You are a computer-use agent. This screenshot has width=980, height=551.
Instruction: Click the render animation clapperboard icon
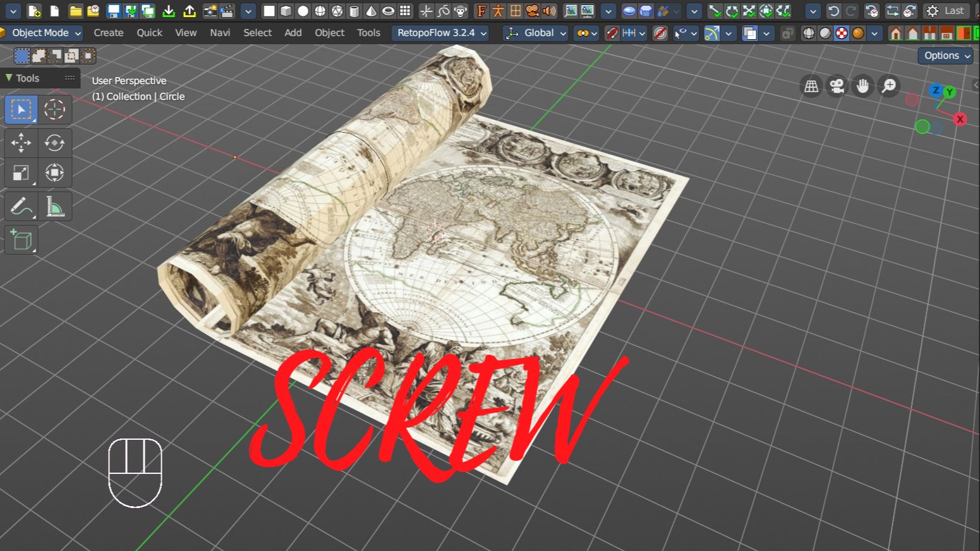click(227, 11)
